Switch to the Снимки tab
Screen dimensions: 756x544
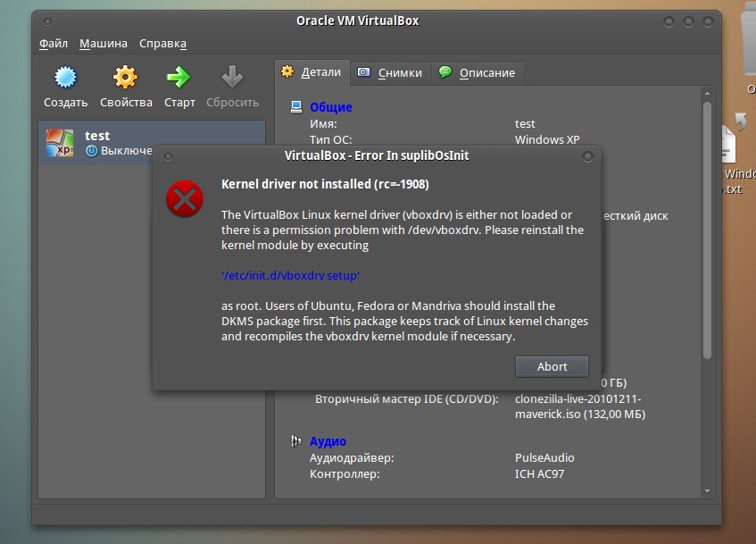click(391, 73)
